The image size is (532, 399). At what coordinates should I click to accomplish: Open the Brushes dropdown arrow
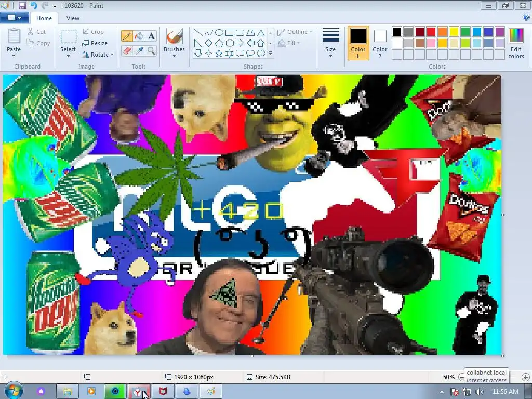(x=174, y=56)
